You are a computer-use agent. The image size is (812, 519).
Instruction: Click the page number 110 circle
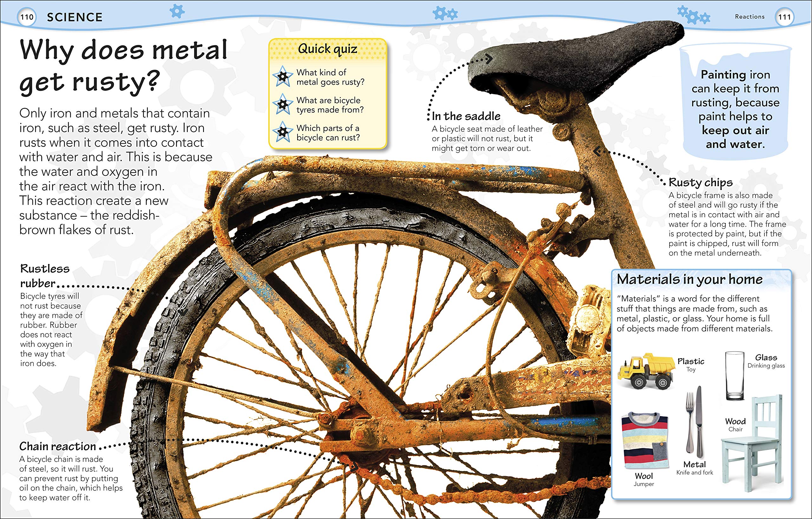pyautogui.click(x=27, y=17)
